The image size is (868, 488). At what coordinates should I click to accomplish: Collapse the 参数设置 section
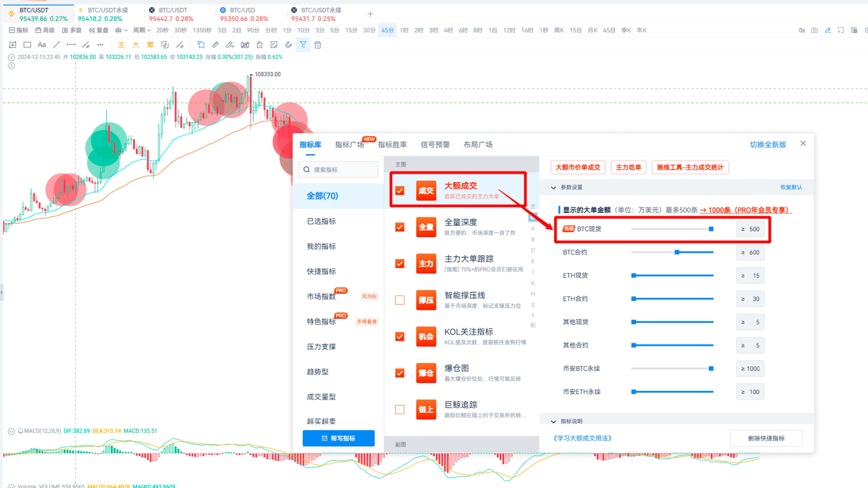pyautogui.click(x=553, y=187)
